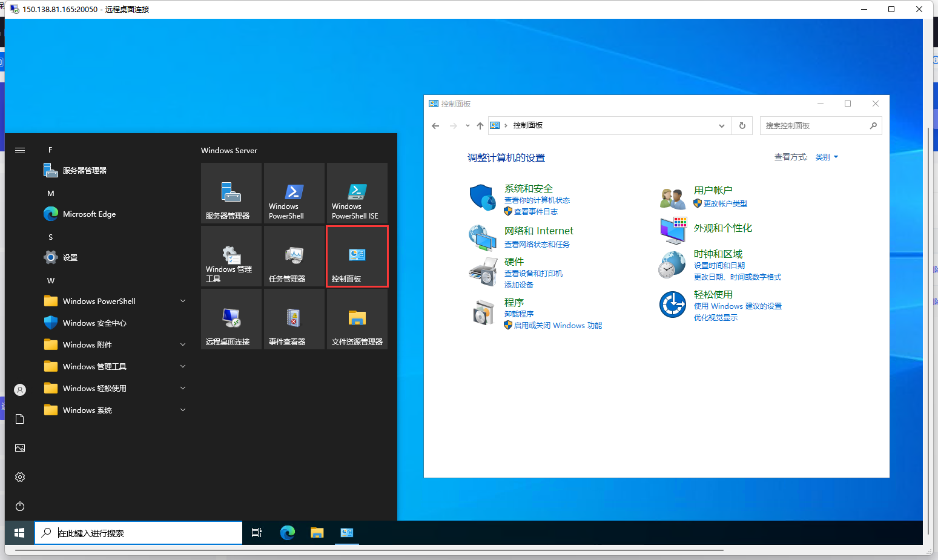The image size is (938, 560).
Task: Open 设置 in the app list
Action: (115, 257)
